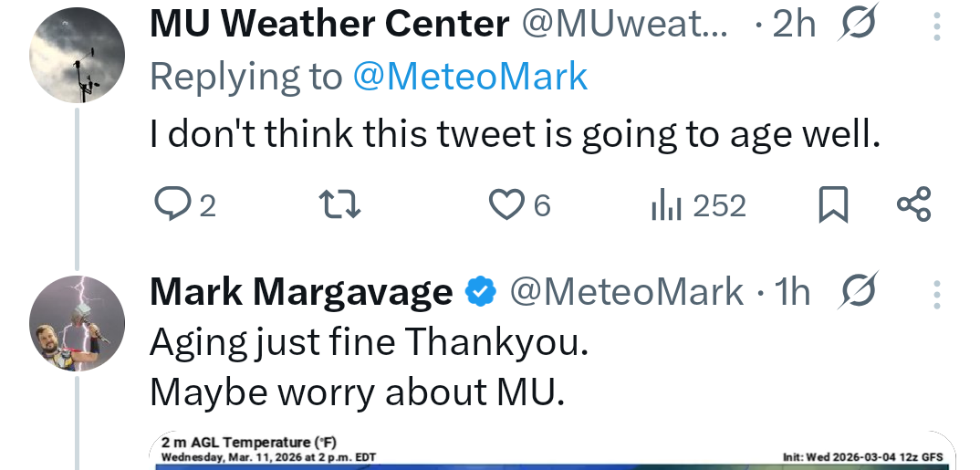980x470 pixels.
Task: Click the blue verified badge
Action: [481, 292]
